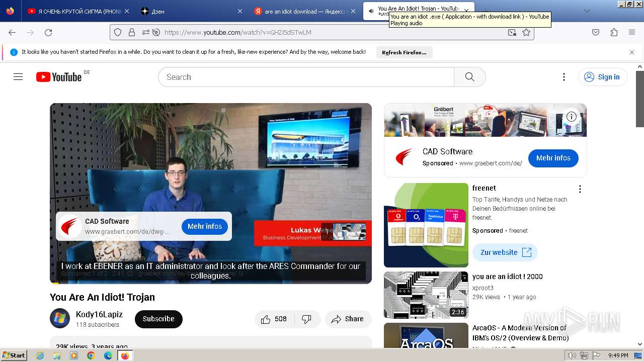Viewport: 644px width, 362px height.
Task: Focus the Firefox URL address bar
Action: pyautogui.click(x=332, y=32)
